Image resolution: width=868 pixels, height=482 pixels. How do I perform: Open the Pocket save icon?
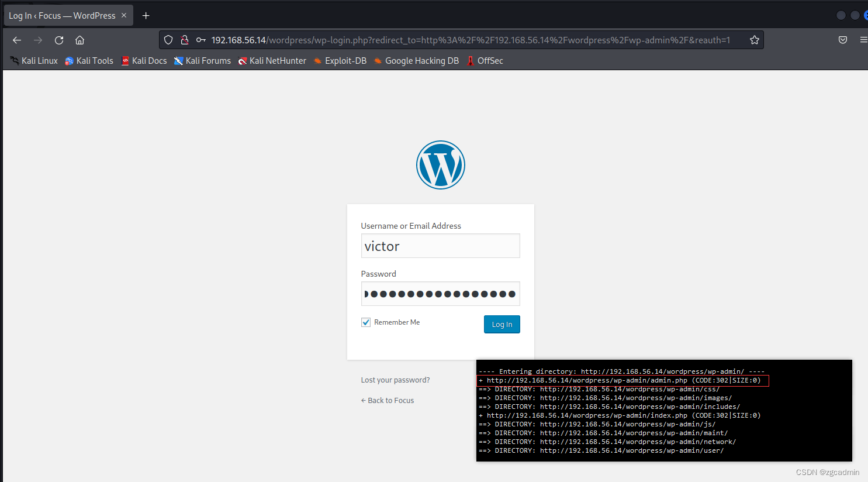tap(843, 40)
